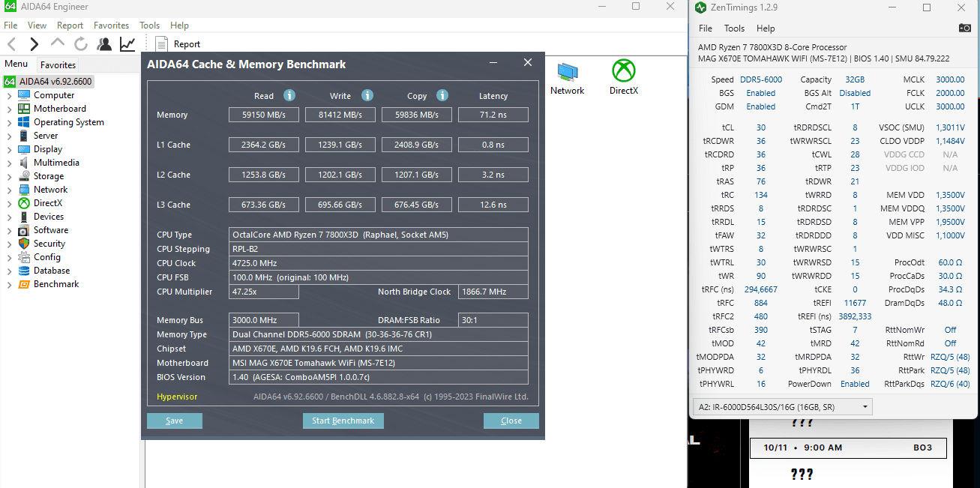The width and height of the screenshot is (980, 488).
Task: Click the Write column info icon
Action: [367, 95]
